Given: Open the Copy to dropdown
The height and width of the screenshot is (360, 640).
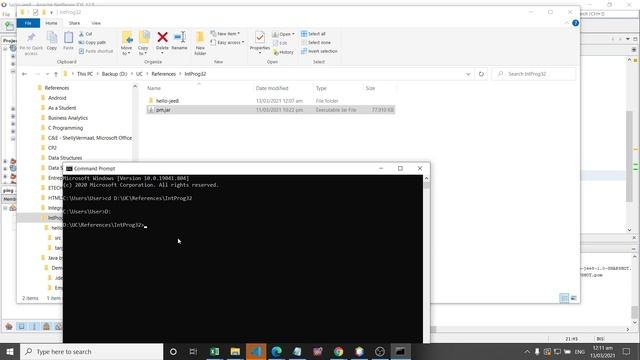Looking at the screenshot, I should [x=143, y=43].
